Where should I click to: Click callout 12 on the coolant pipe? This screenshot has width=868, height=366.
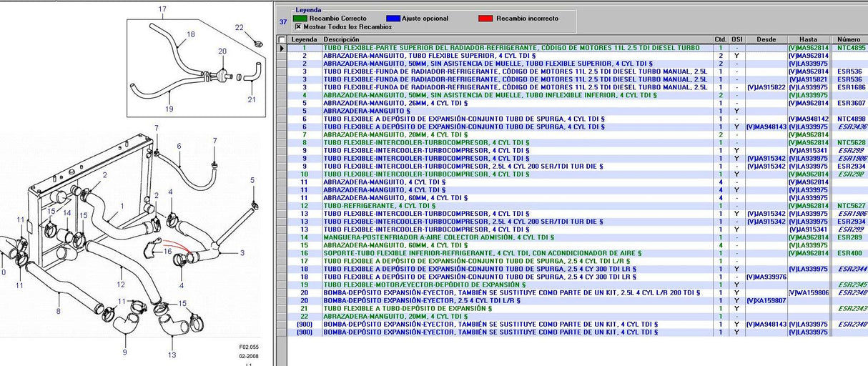click(x=121, y=285)
